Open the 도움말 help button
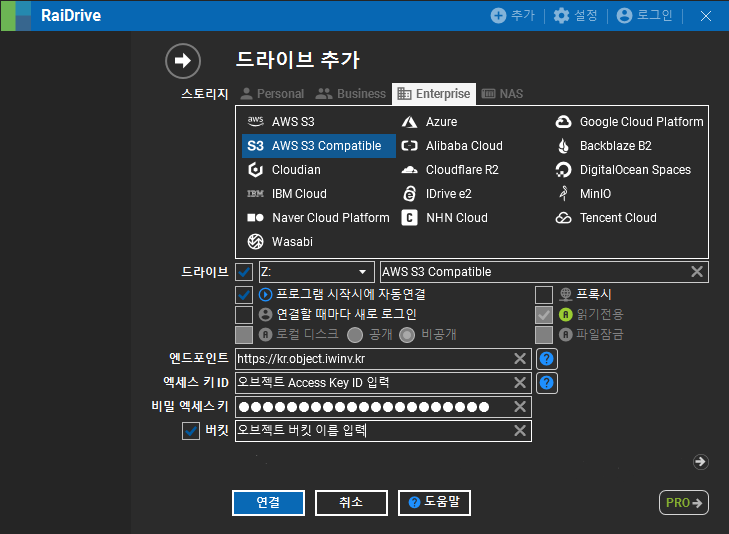Screen dimensions: 729x534 click(434, 502)
